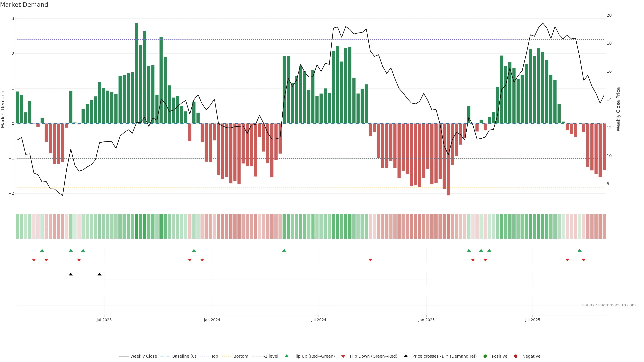Click green Flip Up triangle legend icon

286,356
